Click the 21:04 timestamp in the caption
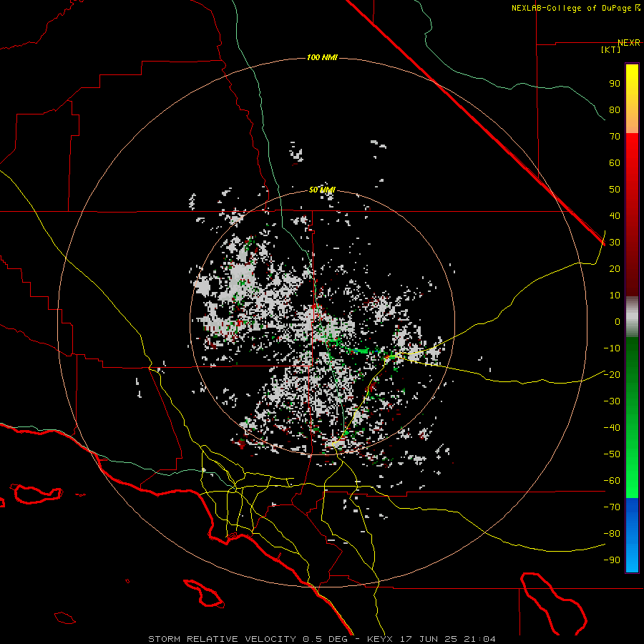644x644 pixels. point(479,639)
